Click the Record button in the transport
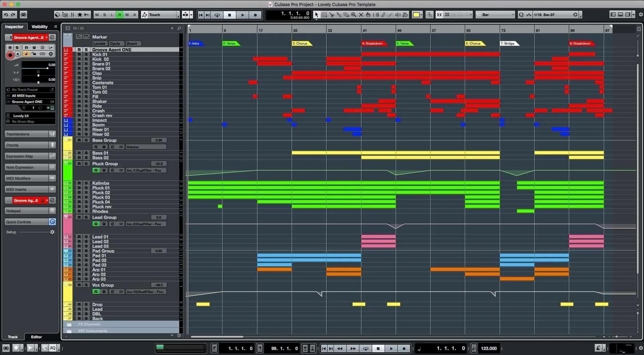Image resolution: width=644 pixels, height=355 pixels. tap(404, 348)
